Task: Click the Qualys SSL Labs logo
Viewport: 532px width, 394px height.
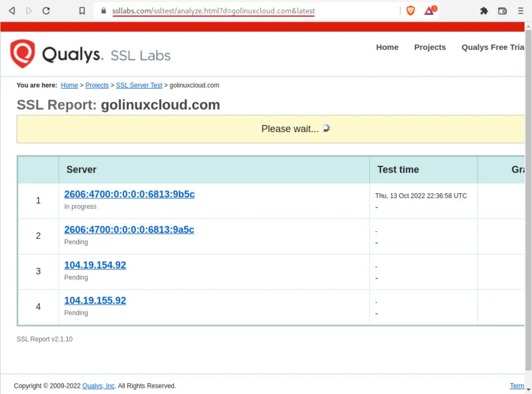Action: tap(90, 54)
